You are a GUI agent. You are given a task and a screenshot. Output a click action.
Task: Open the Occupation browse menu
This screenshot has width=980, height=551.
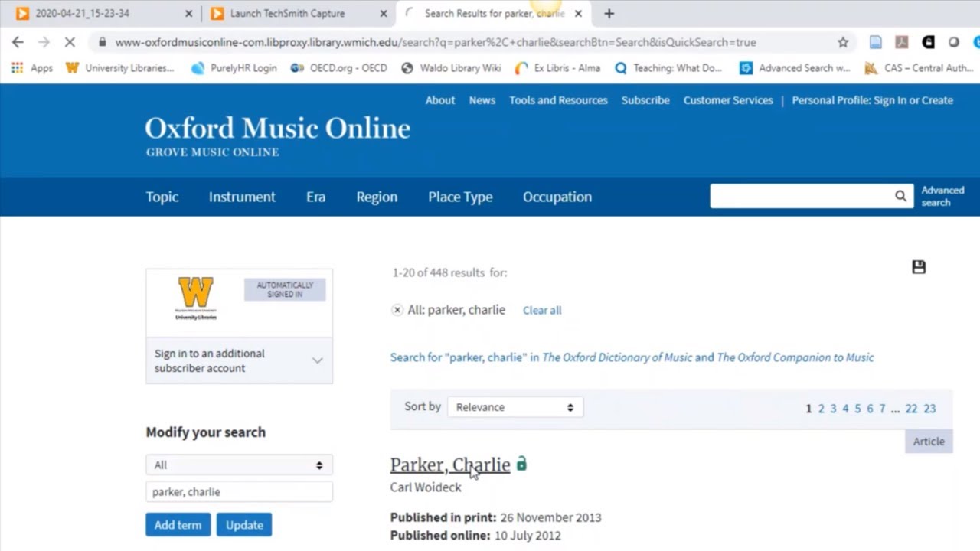(557, 197)
